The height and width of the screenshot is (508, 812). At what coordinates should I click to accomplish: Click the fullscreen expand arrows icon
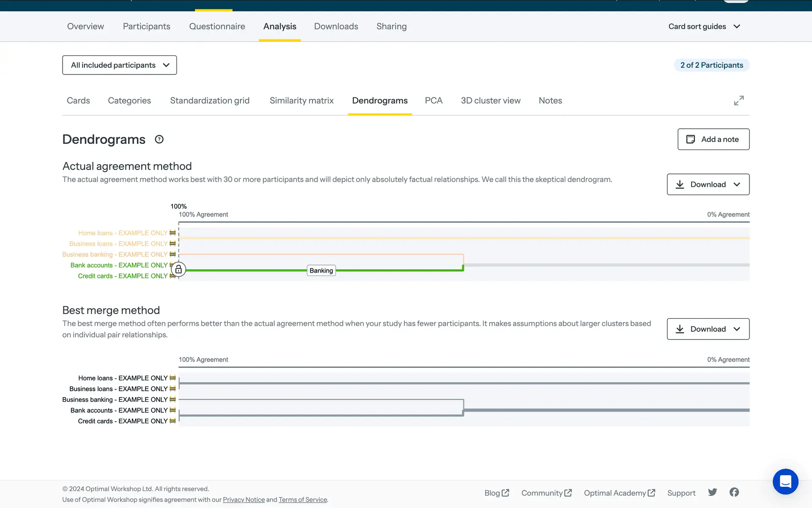(x=738, y=100)
